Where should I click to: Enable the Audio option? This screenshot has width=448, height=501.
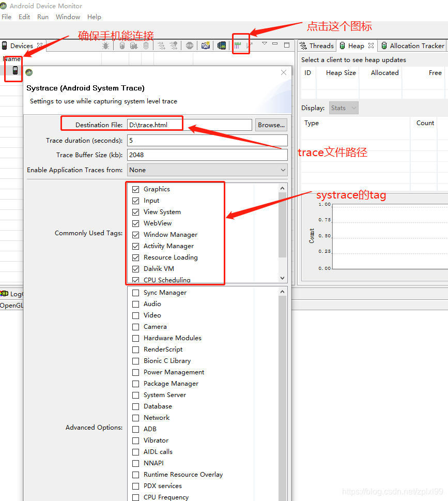click(136, 304)
